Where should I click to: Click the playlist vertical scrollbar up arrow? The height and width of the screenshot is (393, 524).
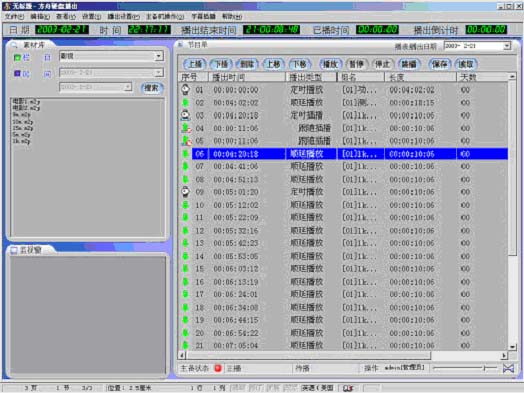click(512, 77)
